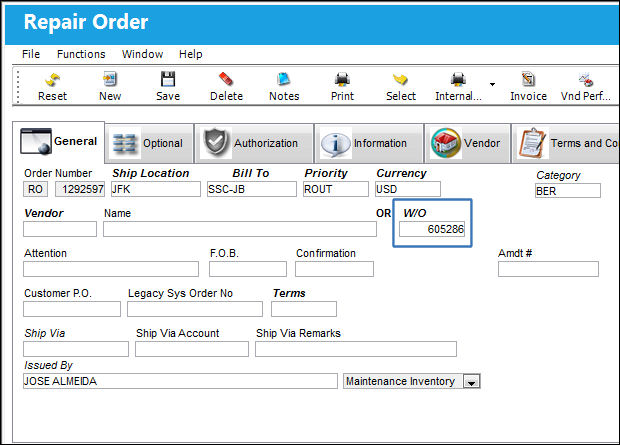Save the repair order
The width and height of the screenshot is (620, 445).
tap(168, 87)
